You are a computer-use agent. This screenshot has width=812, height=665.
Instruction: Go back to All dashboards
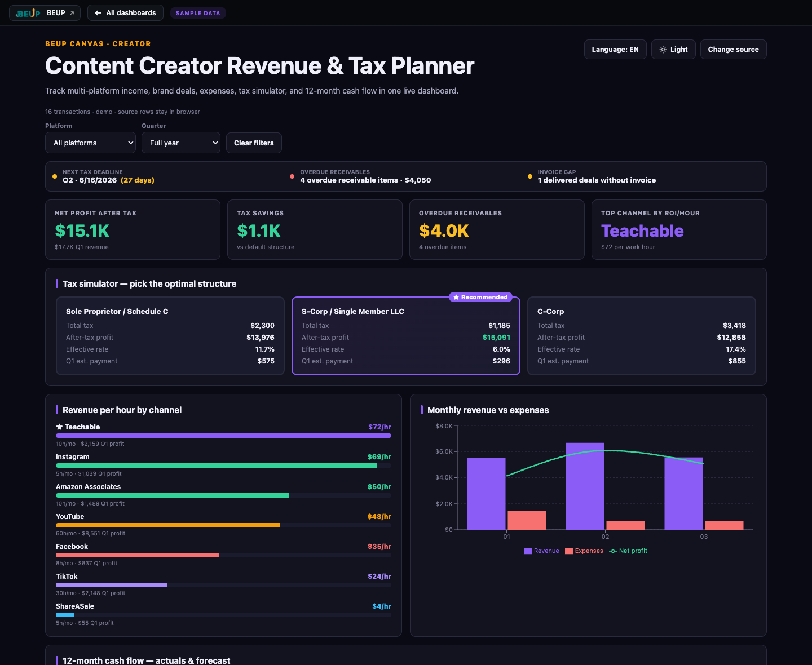tap(125, 13)
